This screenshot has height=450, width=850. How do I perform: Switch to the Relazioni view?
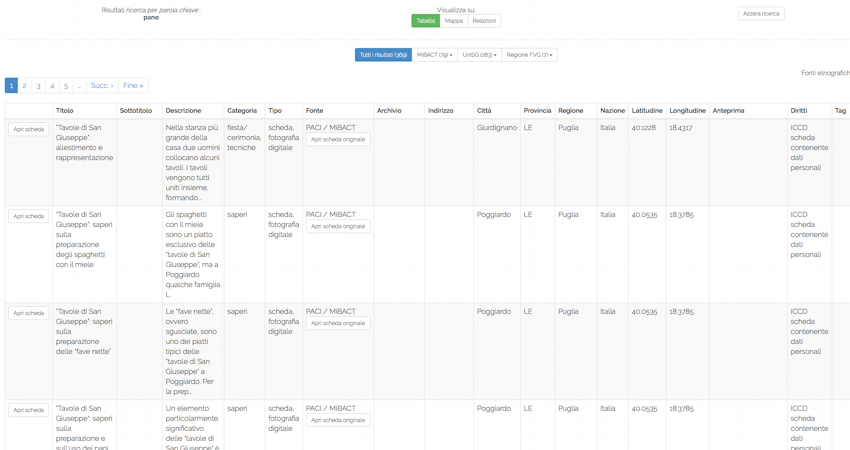pyautogui.click(x=484, y=21)
